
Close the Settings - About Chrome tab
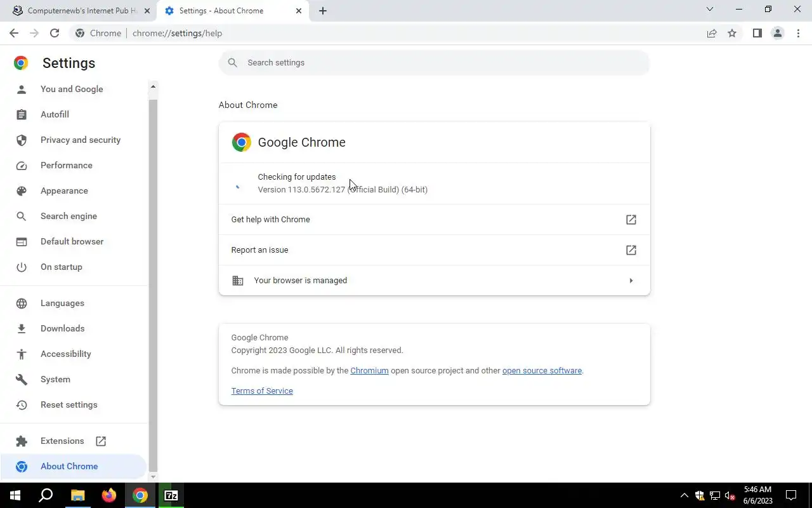click(299, 11)
